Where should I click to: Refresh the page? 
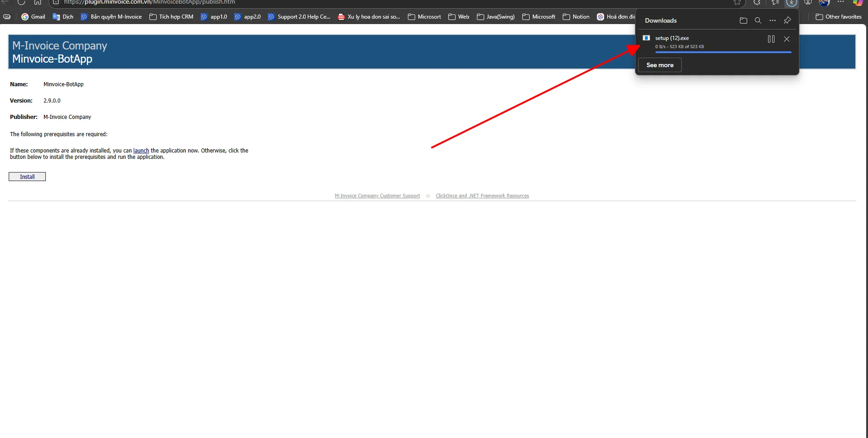(21, 2)
